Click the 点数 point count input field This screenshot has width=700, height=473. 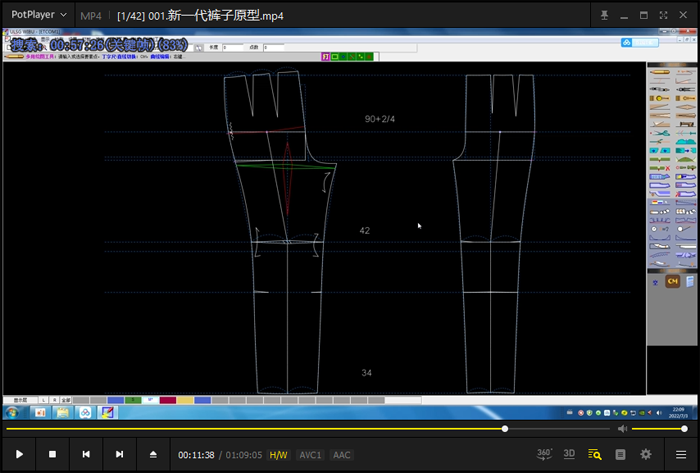[273, 47]
